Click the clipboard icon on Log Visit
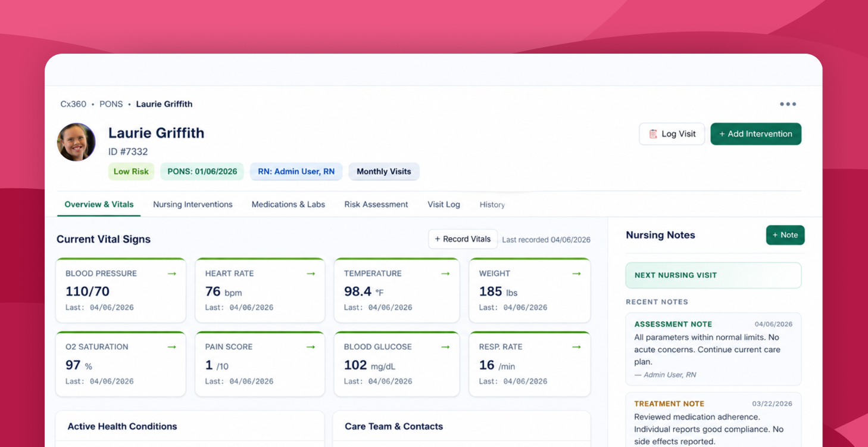 click(x=653, y=134)
